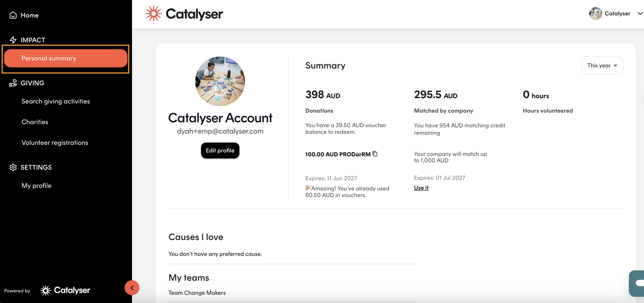Open My profile settings
The width and height of the screenshot is (644, 303).
[37, 186]
